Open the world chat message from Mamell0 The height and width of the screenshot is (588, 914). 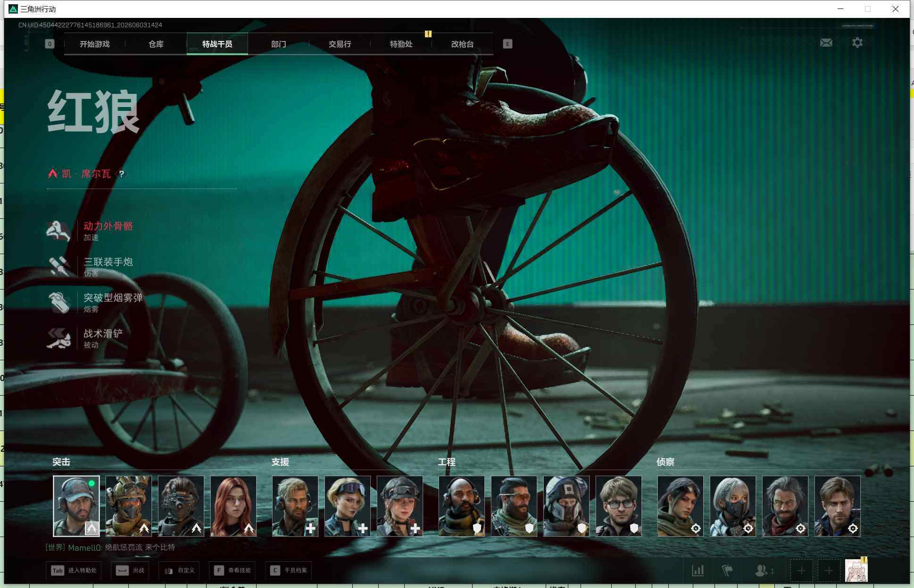[110, 547]
